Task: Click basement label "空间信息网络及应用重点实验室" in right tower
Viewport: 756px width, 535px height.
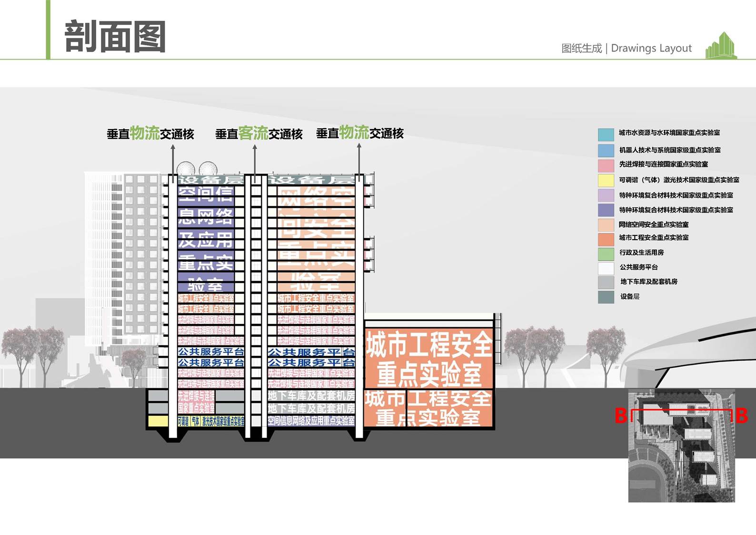Action: [x=311, y=421]
